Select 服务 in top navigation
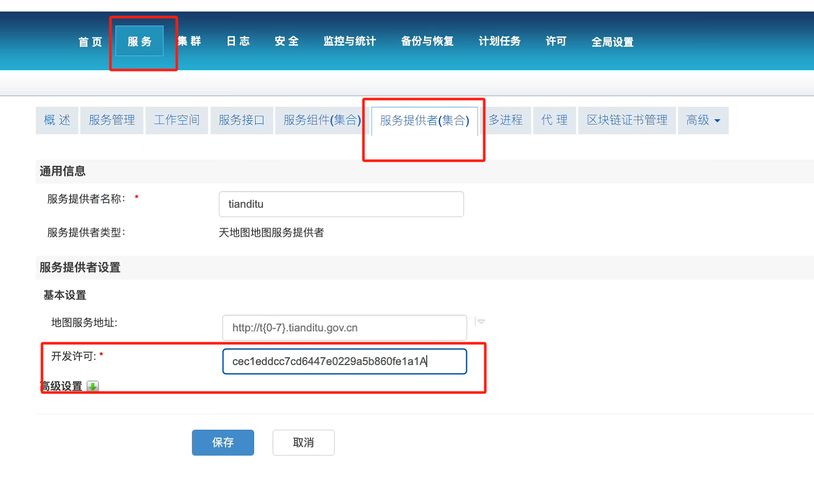 139,41
